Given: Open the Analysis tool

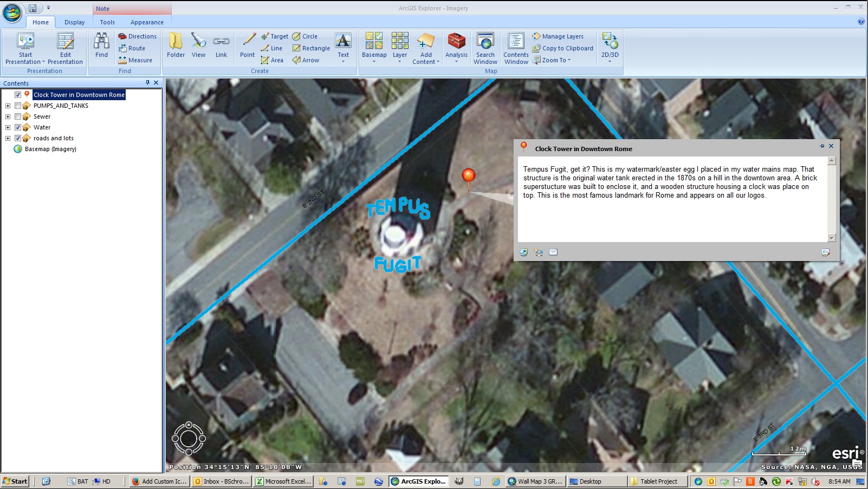Looking at the screenshot, I should [456, 47].
